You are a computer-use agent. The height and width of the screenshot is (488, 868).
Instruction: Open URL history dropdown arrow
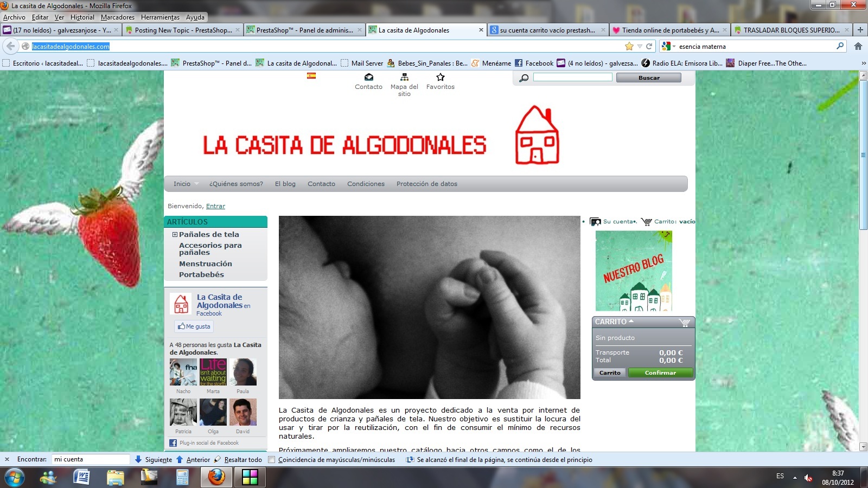(640, 46)
